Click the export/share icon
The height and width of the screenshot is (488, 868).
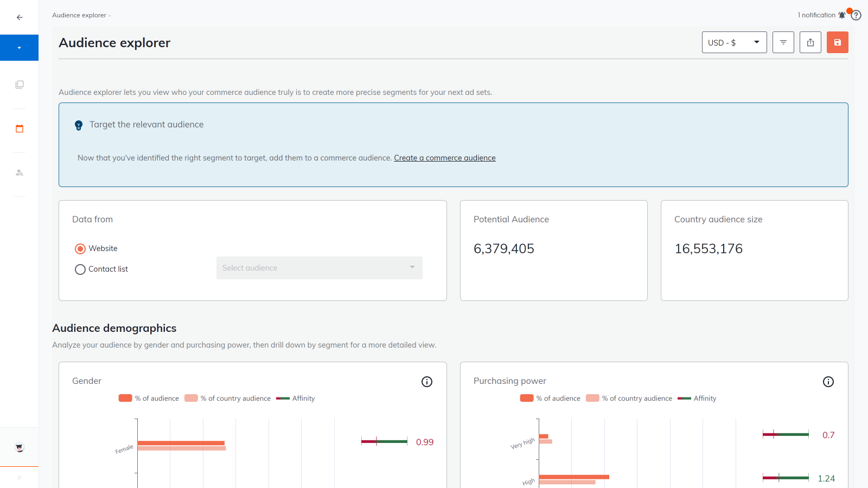click(x=810, y=42)
